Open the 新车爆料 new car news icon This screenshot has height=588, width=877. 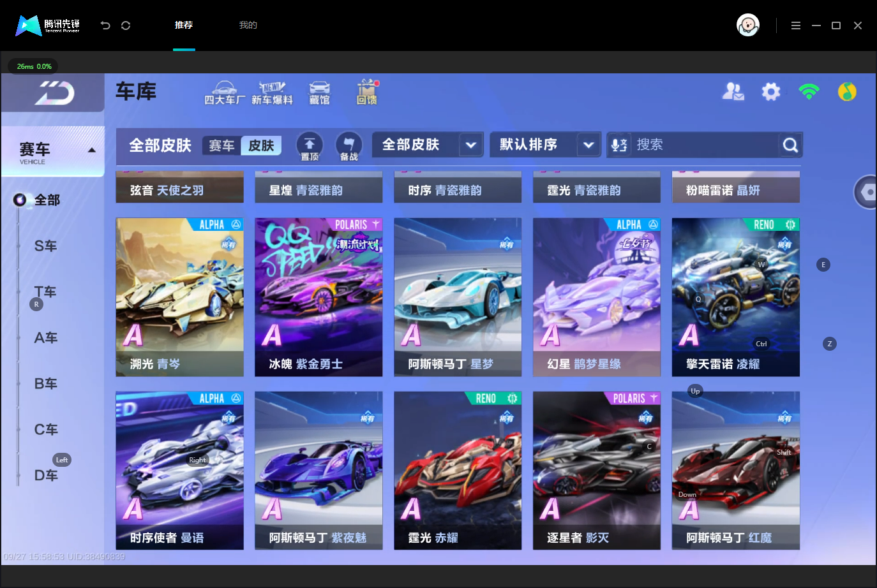click(272, 93)
